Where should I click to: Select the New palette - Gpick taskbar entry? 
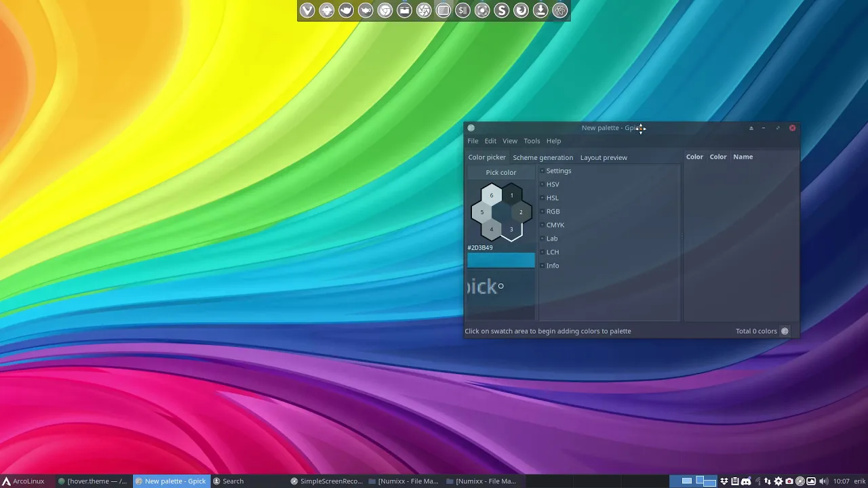171,481
